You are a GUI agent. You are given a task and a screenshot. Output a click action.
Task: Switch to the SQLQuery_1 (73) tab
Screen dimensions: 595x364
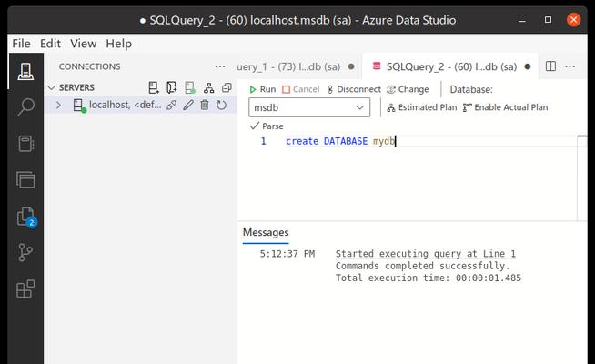point(288,66)
